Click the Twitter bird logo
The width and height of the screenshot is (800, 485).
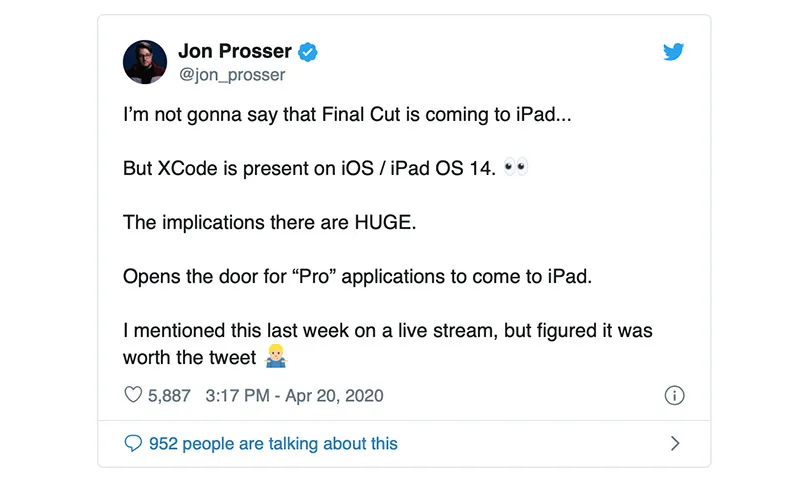(674, 52)
